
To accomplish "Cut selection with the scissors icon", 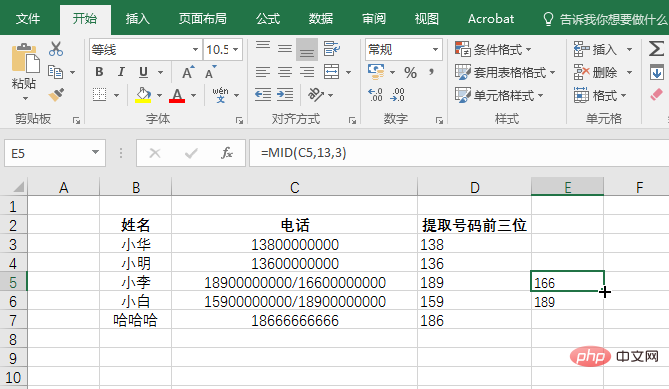I will (56, 49).
